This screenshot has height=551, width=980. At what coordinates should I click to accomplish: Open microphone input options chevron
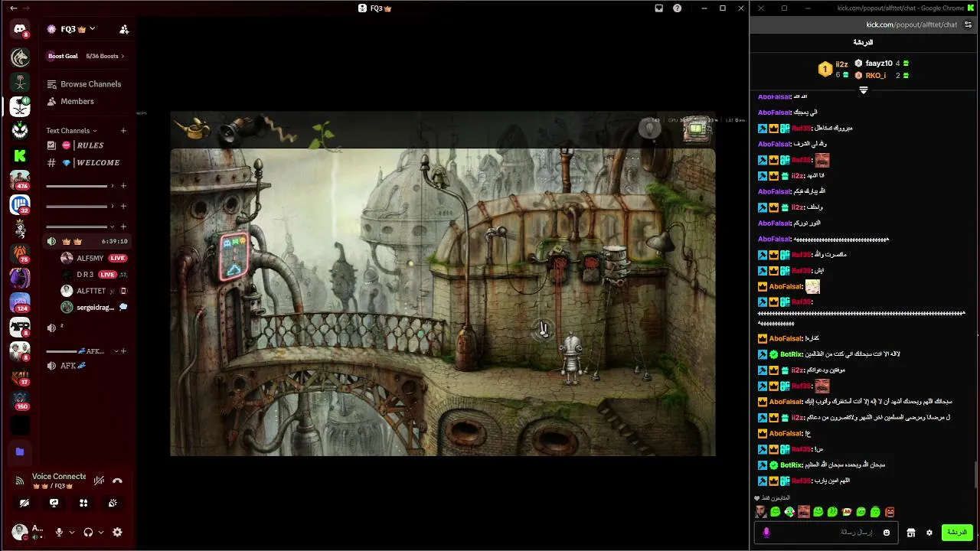click(72, 532)
